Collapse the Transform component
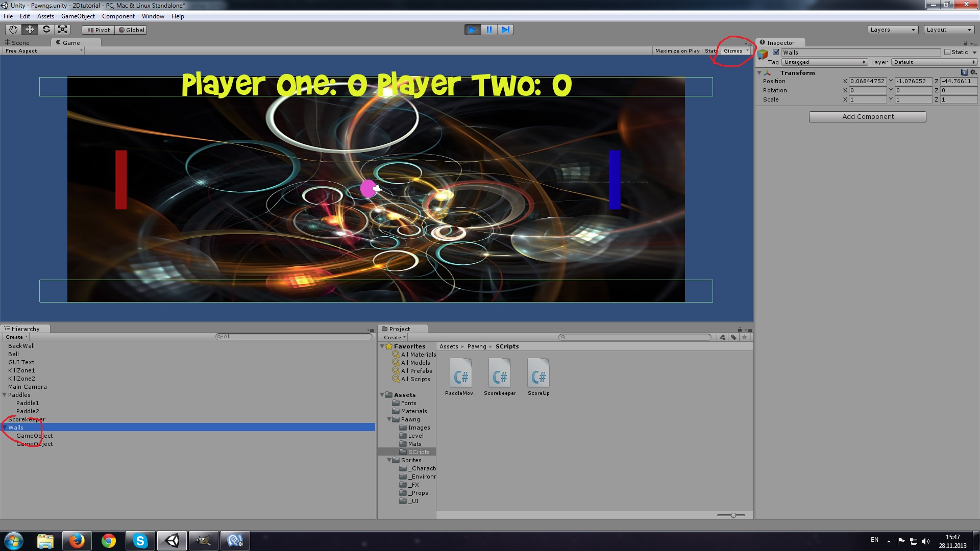 tap(759, 73)
